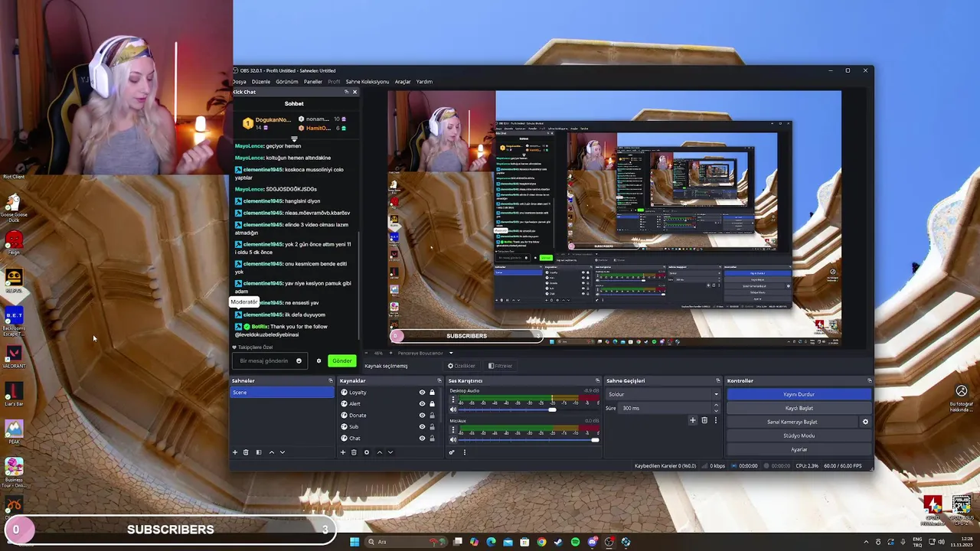Open the Yardım menu
Viewport: 980px width, 551px height.
click(x=424, y=82)
